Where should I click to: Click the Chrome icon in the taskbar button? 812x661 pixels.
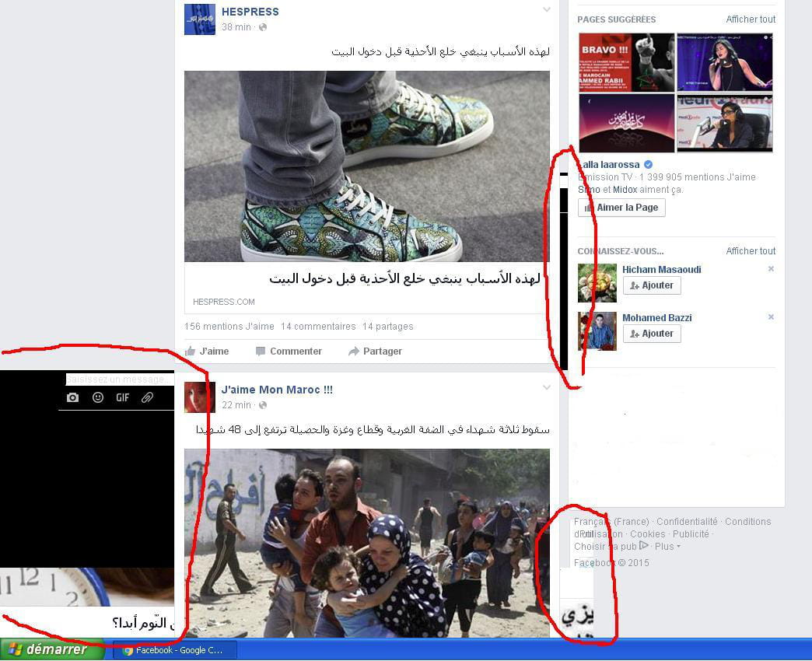click(128, 651)
